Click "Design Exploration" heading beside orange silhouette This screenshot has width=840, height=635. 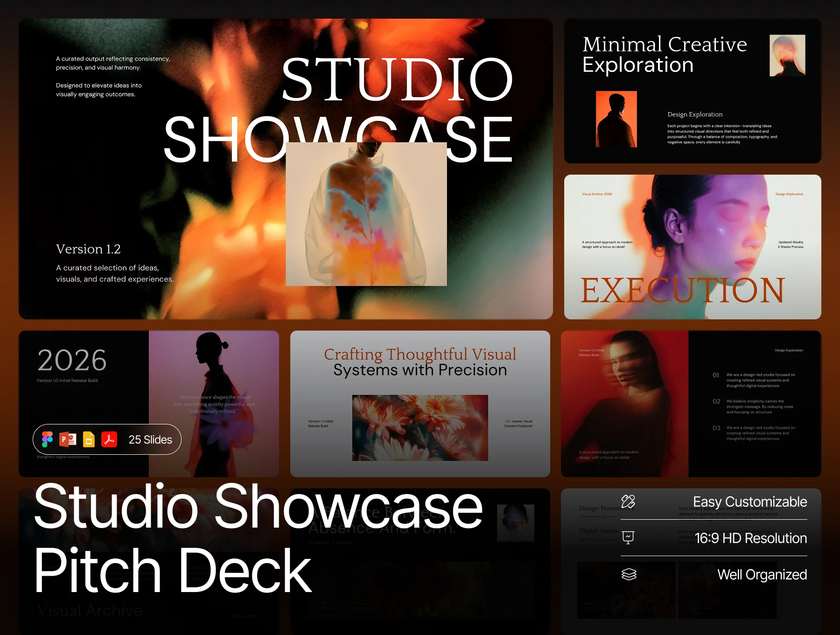pyautogui.click(x=695, y=114)
